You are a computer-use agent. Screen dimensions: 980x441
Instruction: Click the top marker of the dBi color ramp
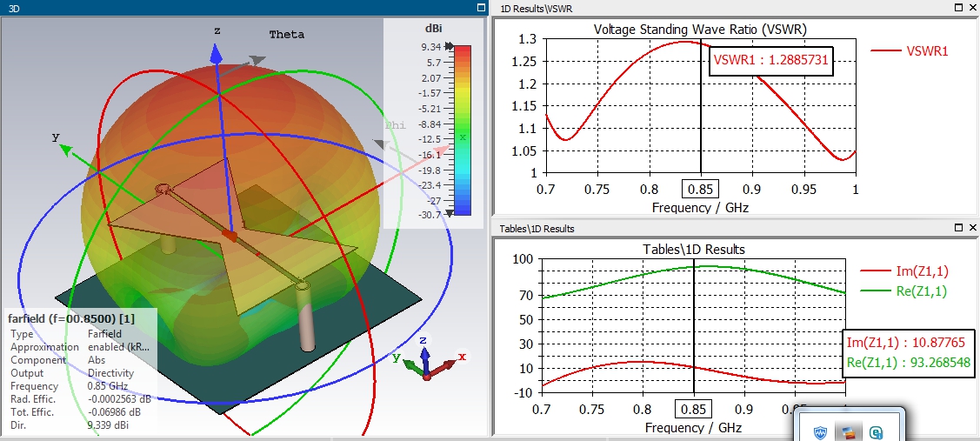[x=448, y=46]
